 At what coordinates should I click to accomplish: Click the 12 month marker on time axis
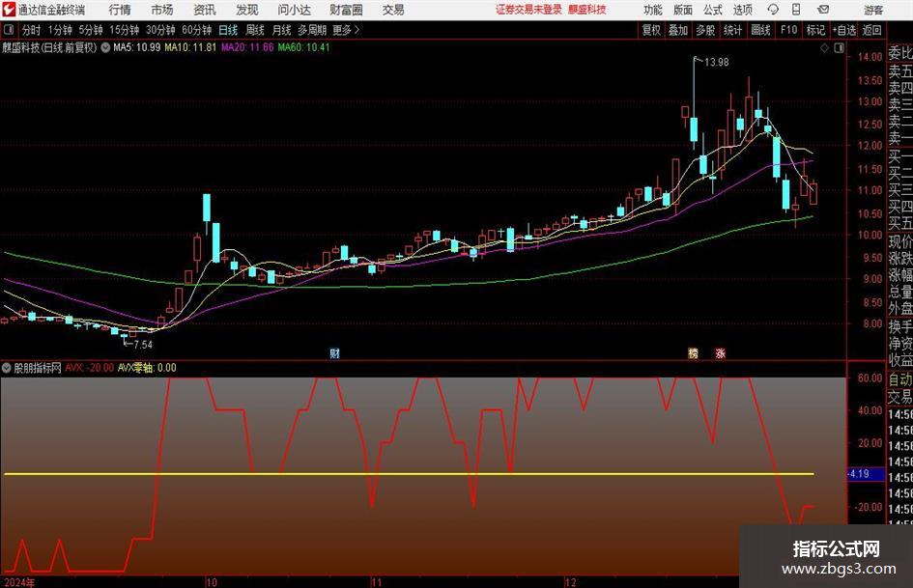point(571,582)
